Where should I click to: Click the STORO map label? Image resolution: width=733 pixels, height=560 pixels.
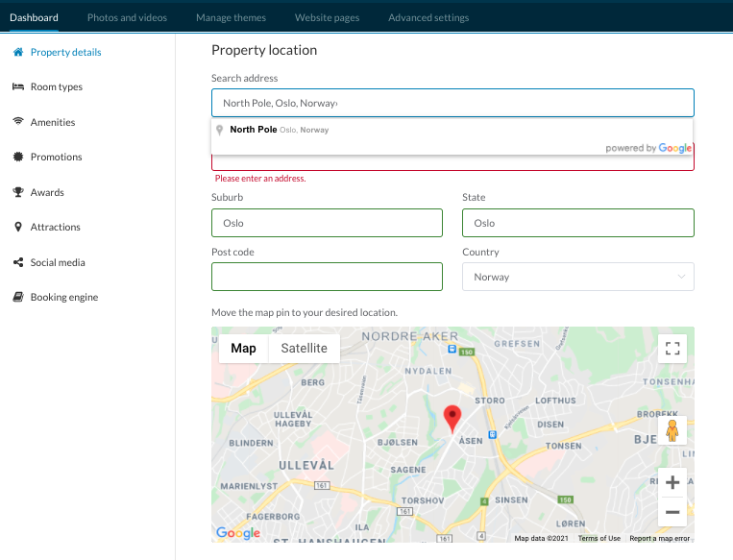(x=490, y=401)
